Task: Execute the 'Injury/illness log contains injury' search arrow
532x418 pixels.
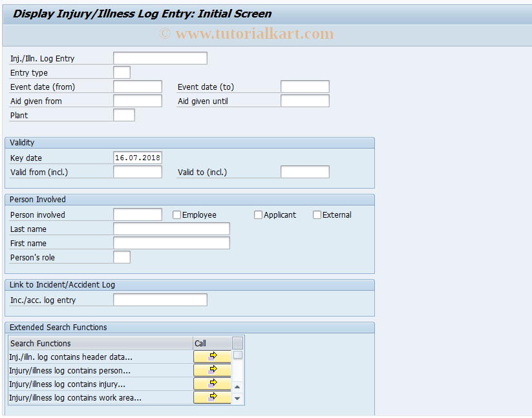Action: [211, 383]
